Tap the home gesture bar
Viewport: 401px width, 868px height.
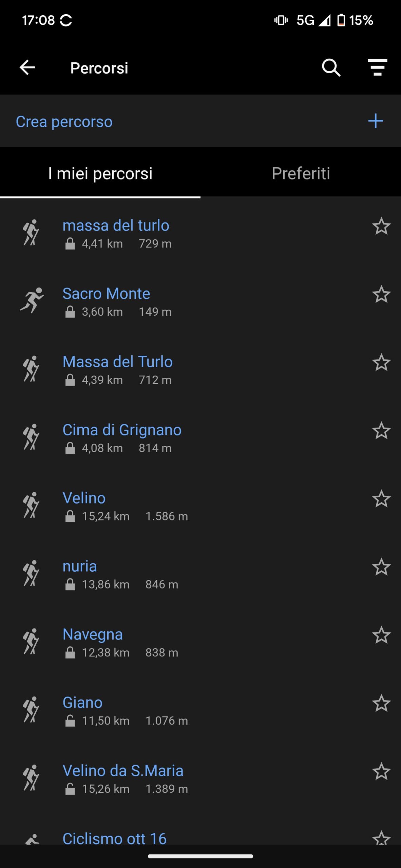coord(200,856)
